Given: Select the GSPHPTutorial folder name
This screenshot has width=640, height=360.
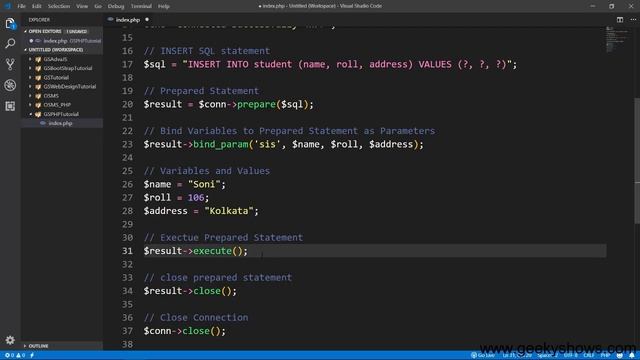Looking at the screenshot, I should tap(61, 114).
